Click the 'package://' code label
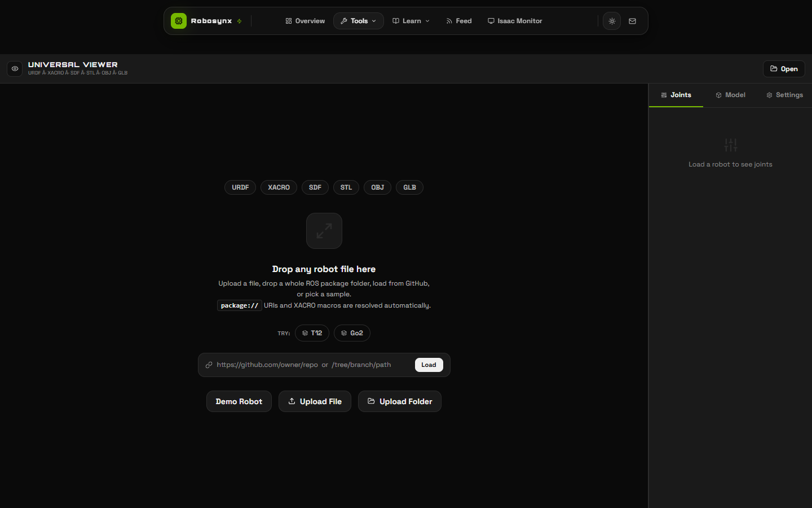Image resolution: width=812 pixels, height=508 pixels. 240,305
